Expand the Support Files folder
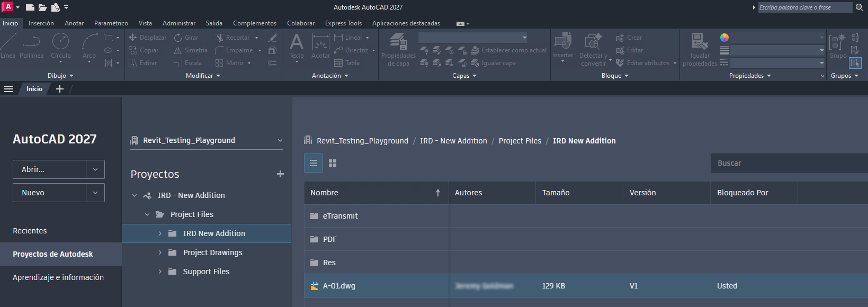Viewport: 868px width, 307px height. pyautogui.click(x=160, y=272)
